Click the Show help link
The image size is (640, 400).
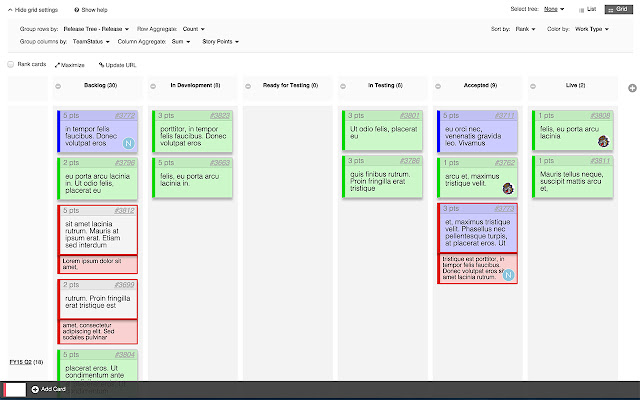click(91, 10)
